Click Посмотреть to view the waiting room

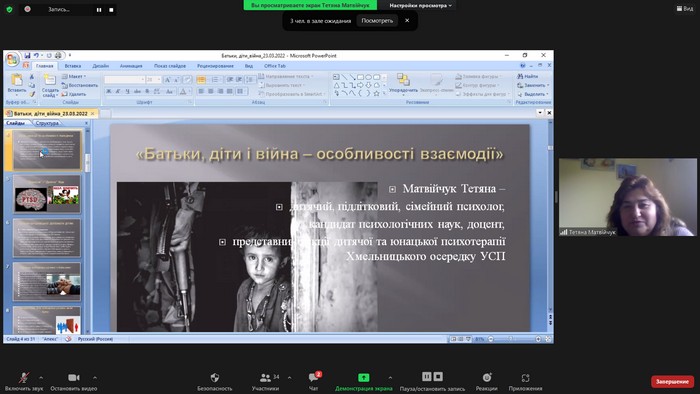click(x=377, y=21)
